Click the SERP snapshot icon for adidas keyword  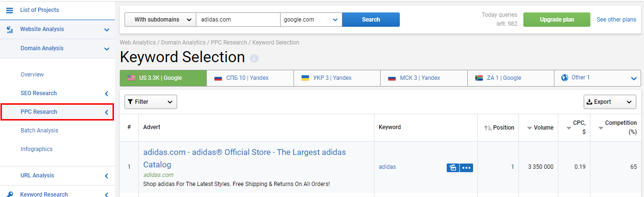[452, 167]
